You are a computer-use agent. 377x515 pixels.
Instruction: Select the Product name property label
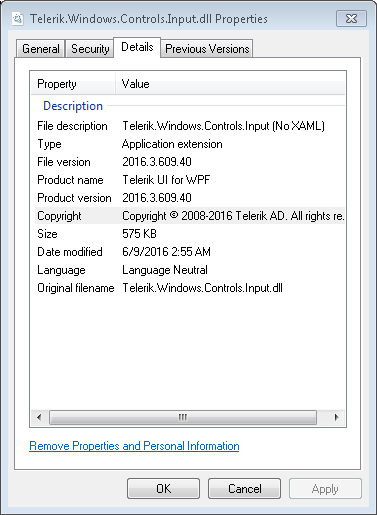[70, 180]
